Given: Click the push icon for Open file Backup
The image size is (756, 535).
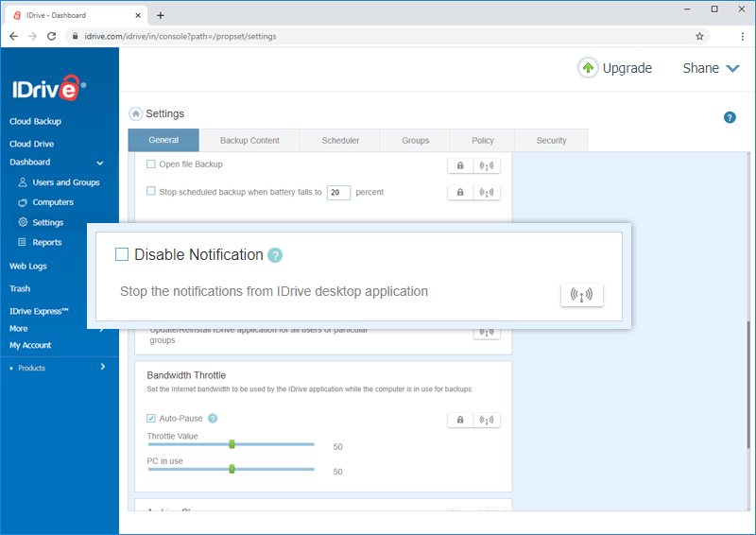Looking at the screenshot, I should pos(487,165).
